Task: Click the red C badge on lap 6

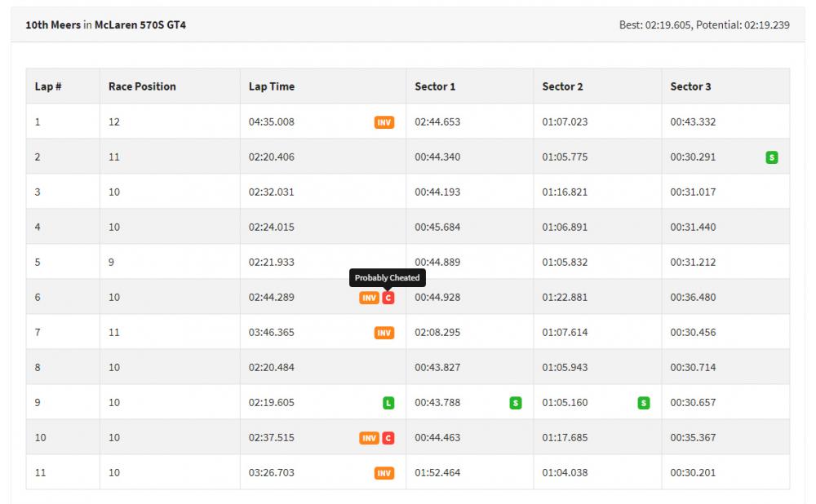Action: tap(388, 298)
